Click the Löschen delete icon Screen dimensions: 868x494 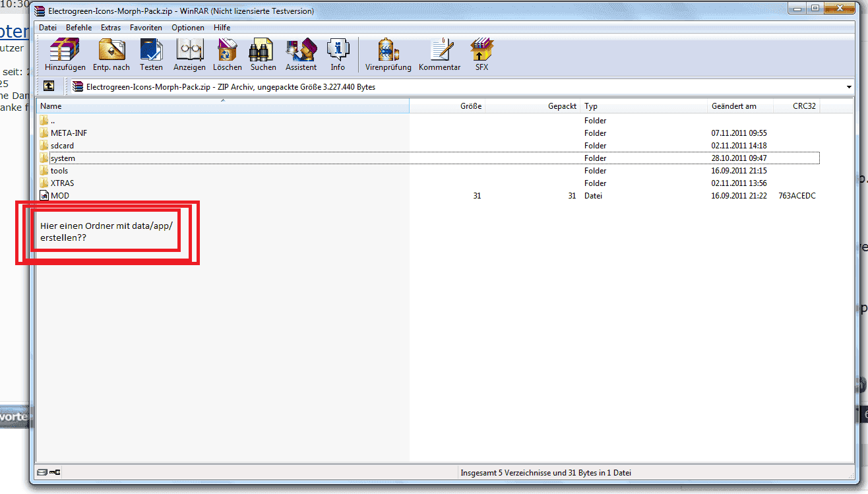[227, 55]
